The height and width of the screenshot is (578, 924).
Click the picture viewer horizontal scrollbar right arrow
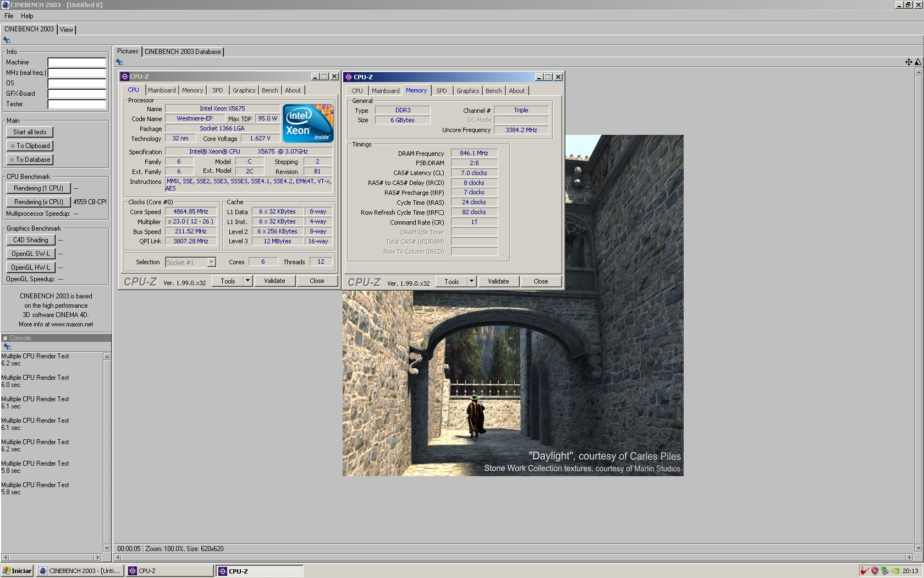909,557
